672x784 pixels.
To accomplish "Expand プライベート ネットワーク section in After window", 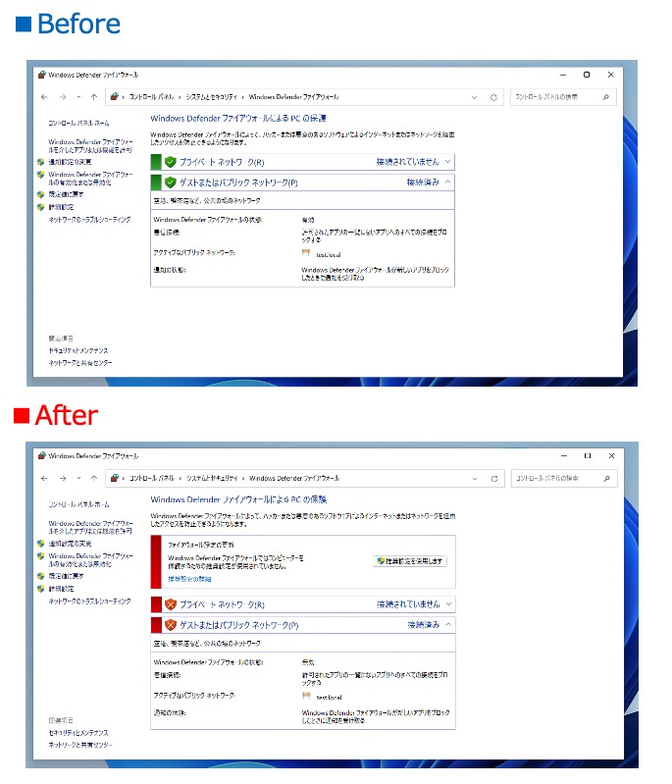I will coord(448,604).
